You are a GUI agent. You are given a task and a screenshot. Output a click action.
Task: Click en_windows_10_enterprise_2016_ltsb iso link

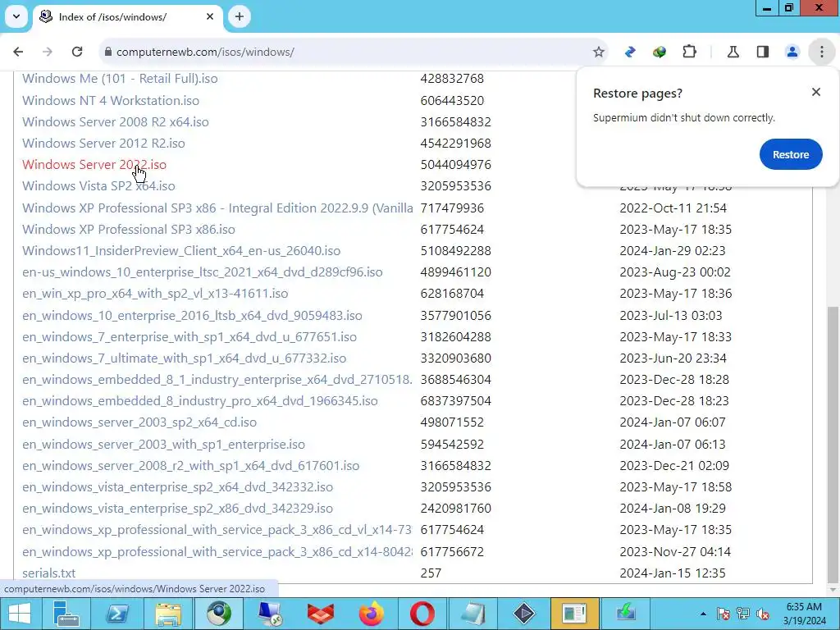pyautogui.click(x=192, y=316)
